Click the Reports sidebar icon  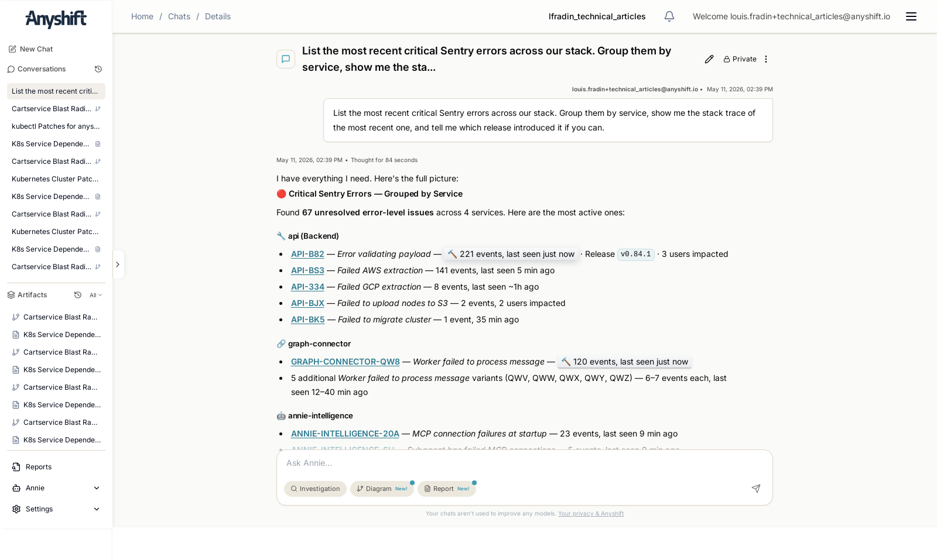coord(16,467)
